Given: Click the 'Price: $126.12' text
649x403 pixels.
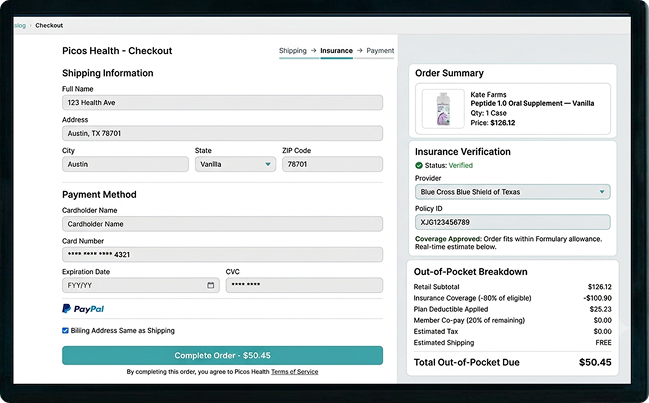Looking at the screenshot, I should tap(493, 122).
